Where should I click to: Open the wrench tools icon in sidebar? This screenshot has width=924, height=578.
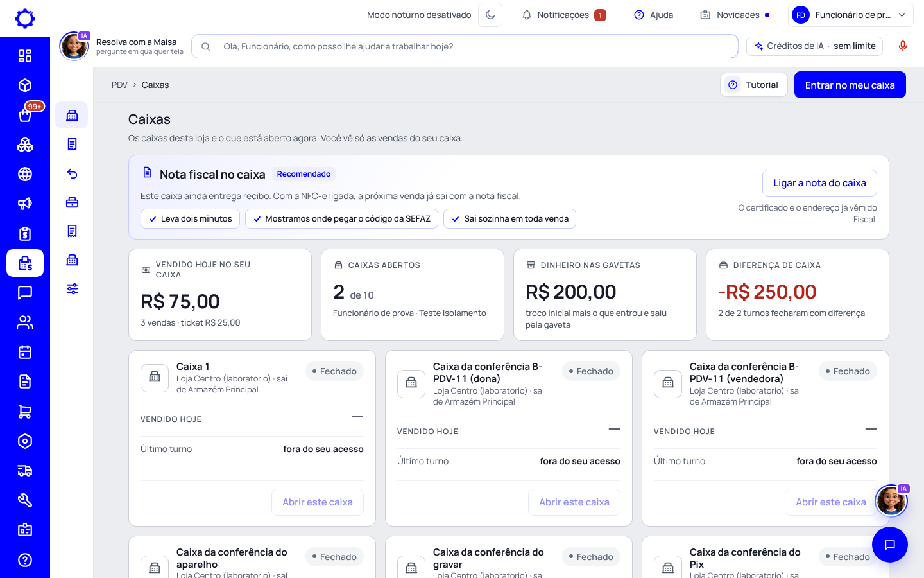(25, 500)
